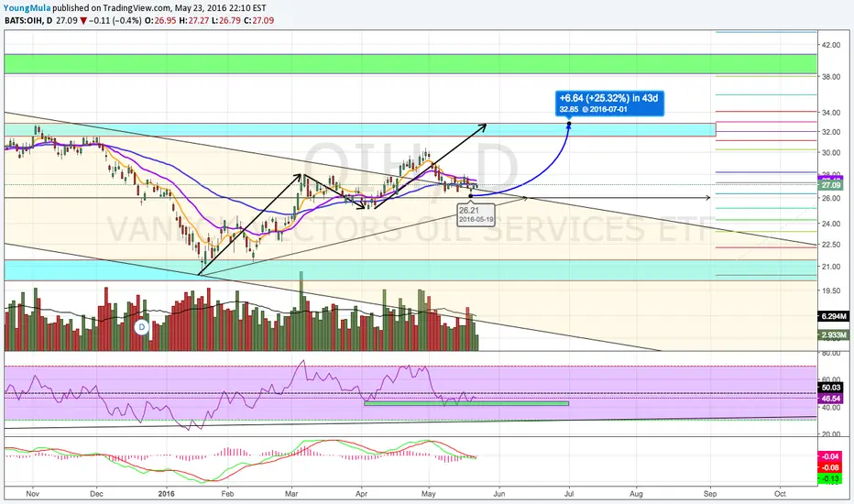Click the 42.00 price axis label
Image resolution: width=854 pixels, height=504 pixels.
point(831,45)
